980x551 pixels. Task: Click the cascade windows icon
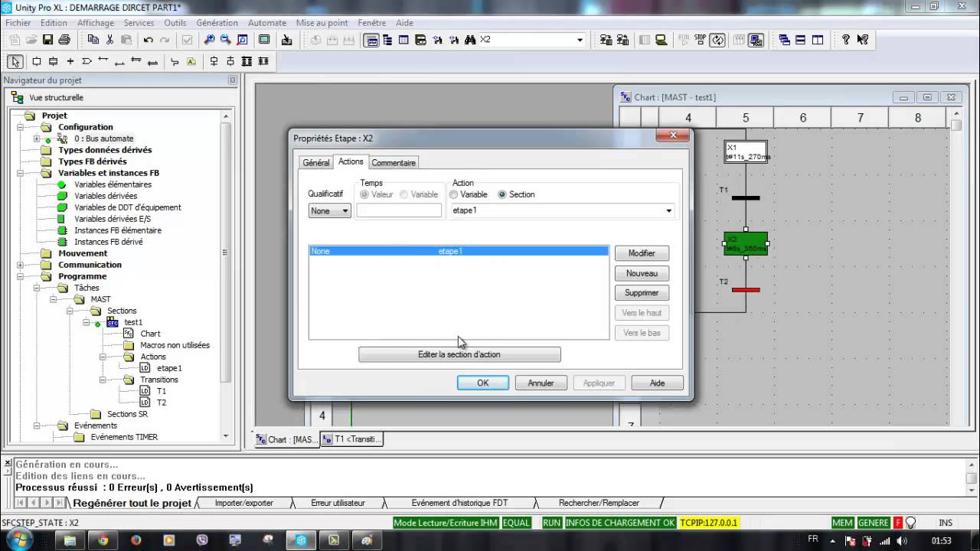click(x=785, y=40)
